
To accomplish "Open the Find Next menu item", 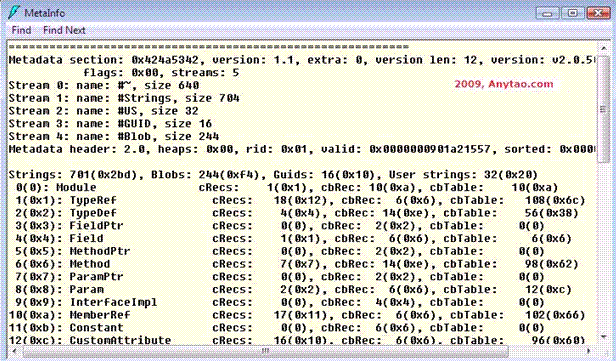I will pyautogui.click(x=64, y=30).
